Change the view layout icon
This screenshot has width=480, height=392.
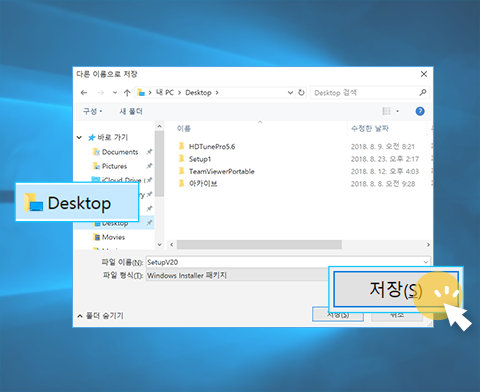(x=386, y=111)
